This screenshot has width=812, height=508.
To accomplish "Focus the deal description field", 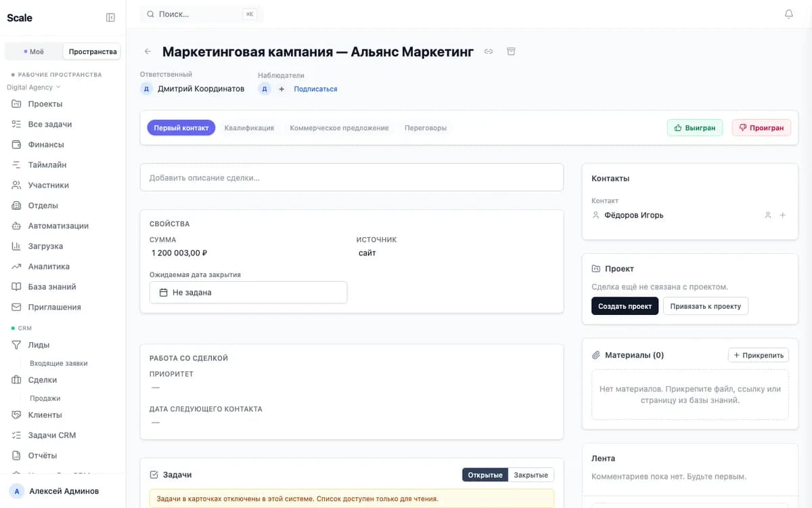I will (352, 177).
